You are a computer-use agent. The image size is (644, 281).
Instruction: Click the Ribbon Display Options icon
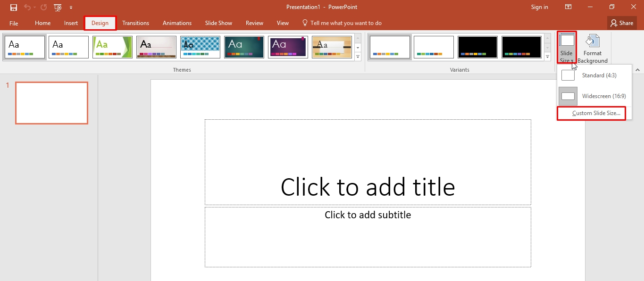568,7
